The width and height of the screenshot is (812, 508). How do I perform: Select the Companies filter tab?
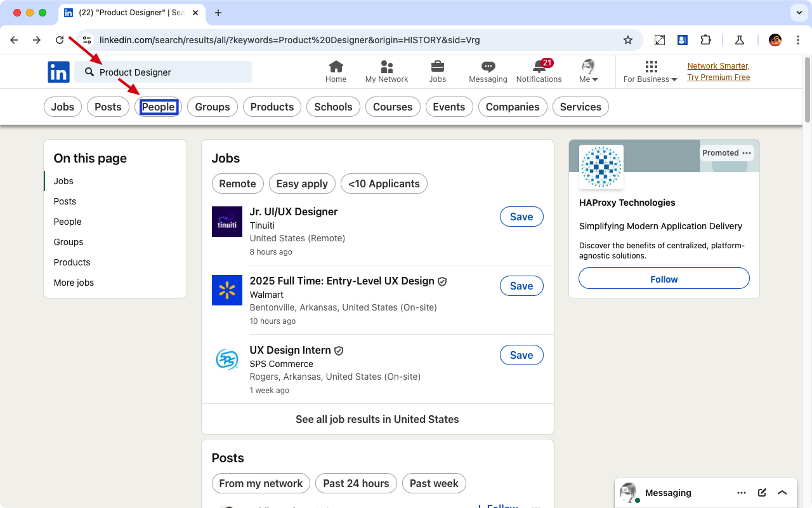[x=513, y=107]
